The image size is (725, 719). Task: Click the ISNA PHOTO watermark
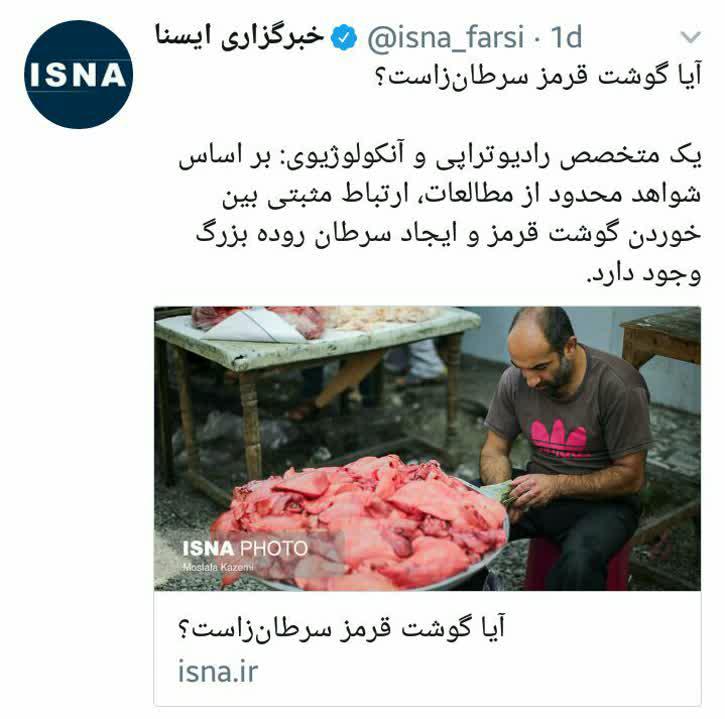pyautogui.click(x=245, y=549)
